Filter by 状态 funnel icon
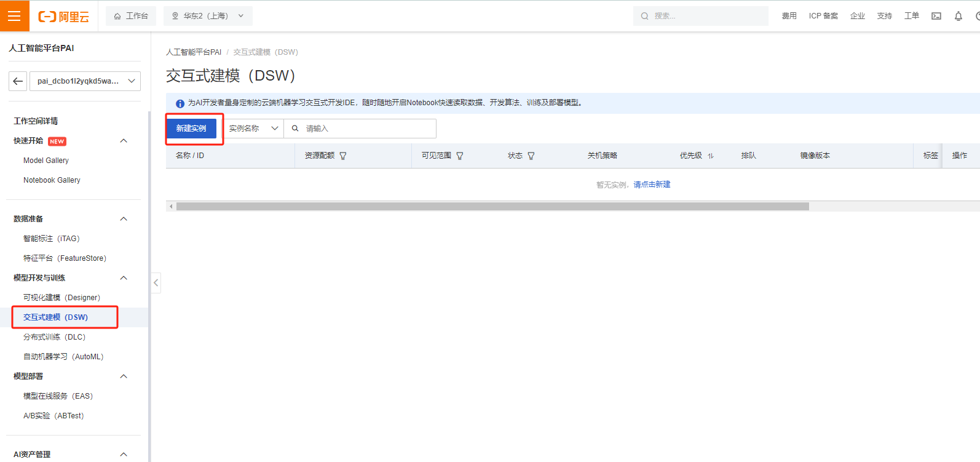The image size is (980, 462). pos(531,156)
